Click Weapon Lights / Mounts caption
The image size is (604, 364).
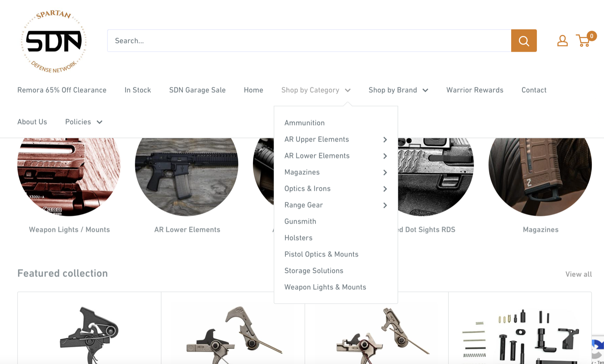pyautogui.click(x=69, y=230)
